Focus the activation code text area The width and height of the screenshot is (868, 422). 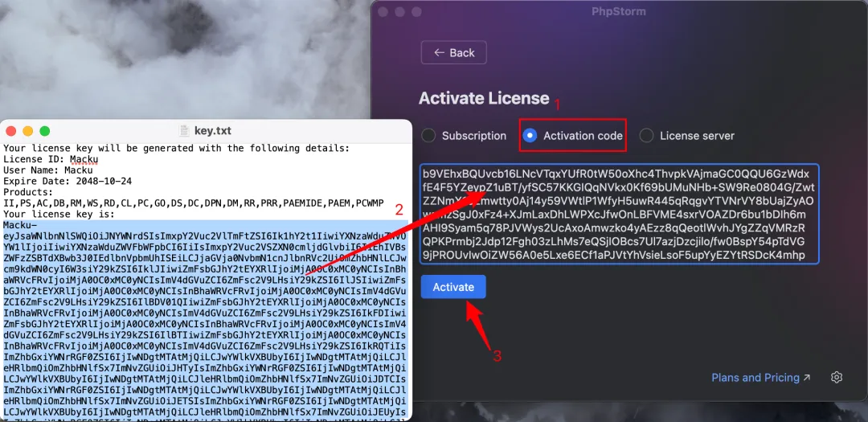619,214
